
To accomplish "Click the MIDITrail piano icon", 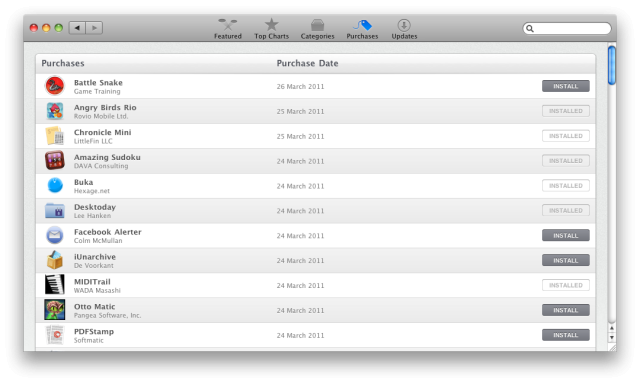I will (55, 285).
